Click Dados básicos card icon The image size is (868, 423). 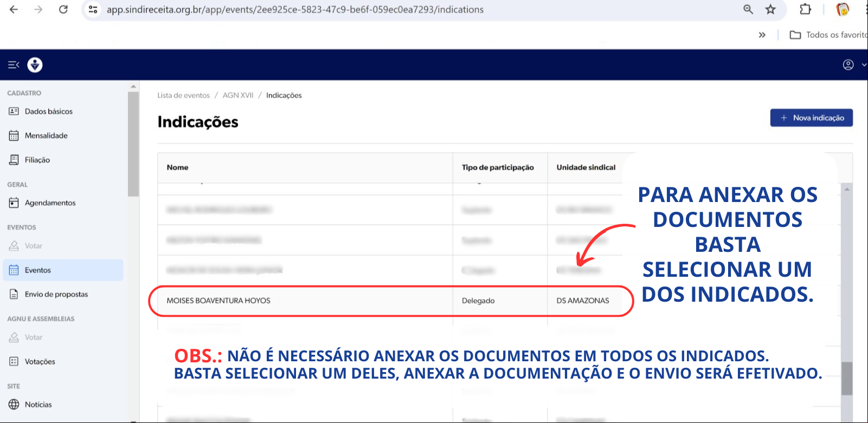14,111
